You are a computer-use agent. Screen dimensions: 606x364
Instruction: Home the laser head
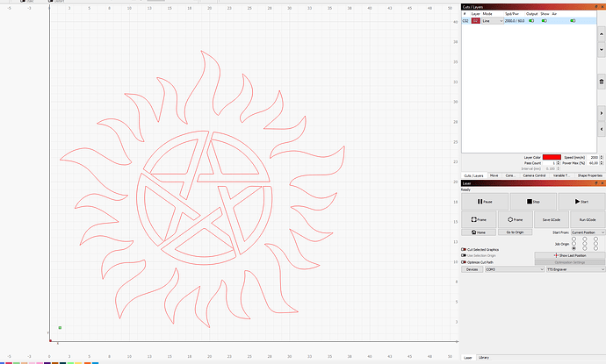479,232
